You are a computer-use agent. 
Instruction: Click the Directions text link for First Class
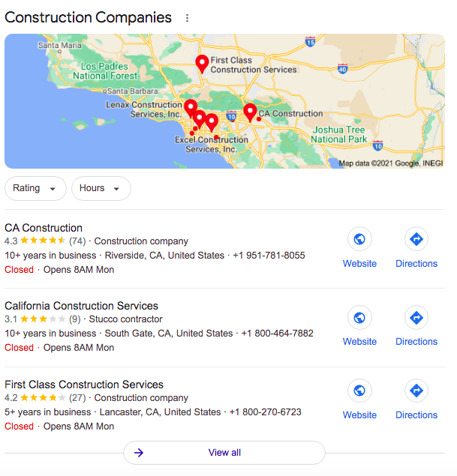click(x=416, y=415)
